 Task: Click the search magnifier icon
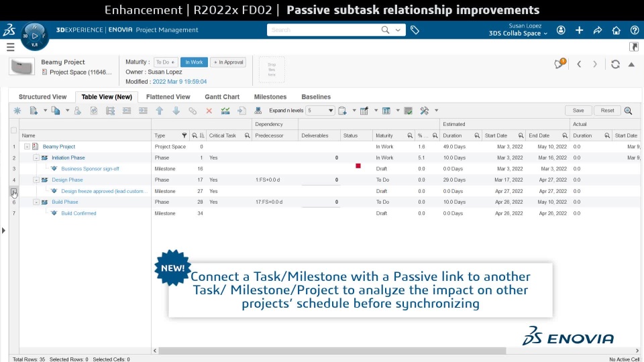385,30
